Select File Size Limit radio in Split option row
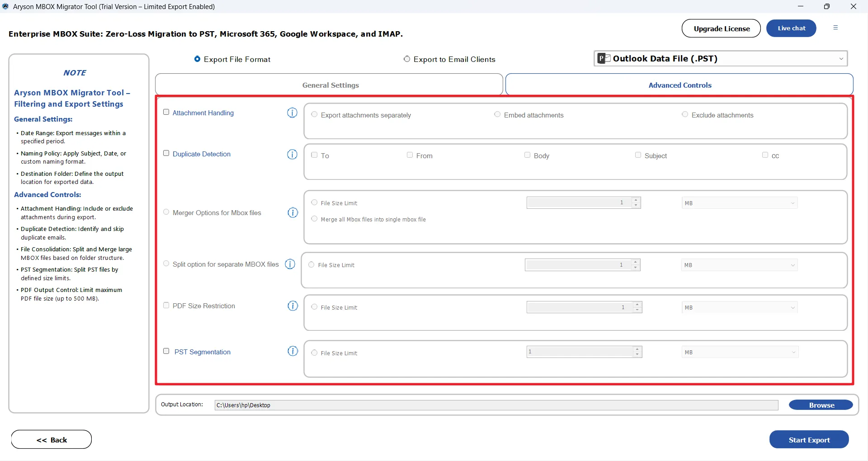Image resolution: width=868 pixels, height=461 pixels. tap(311, 265)
